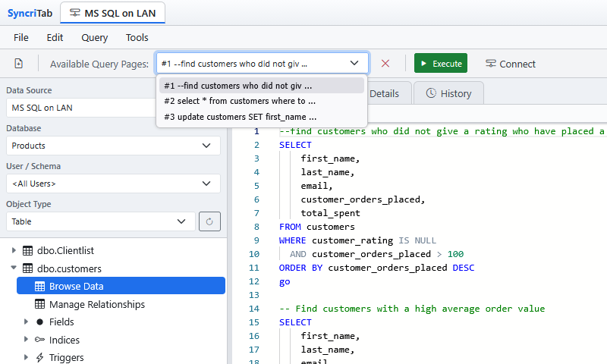The height and width of the screenshot is (364, 607).
Task: Click the Triggers label
Action: click(66, 357)
